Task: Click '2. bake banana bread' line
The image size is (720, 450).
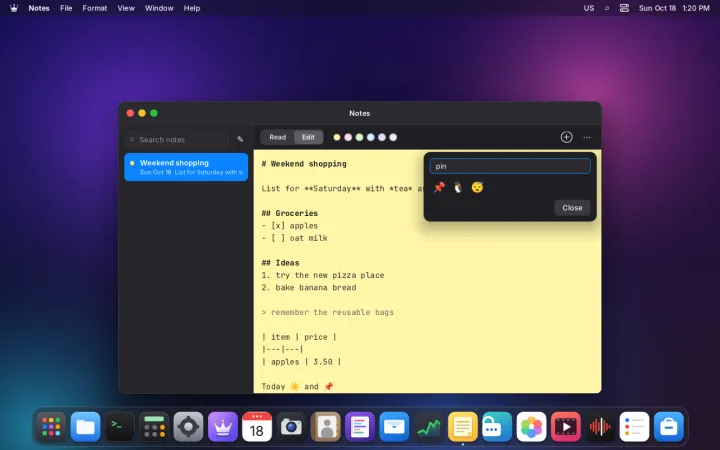Action: click(309, 287)
